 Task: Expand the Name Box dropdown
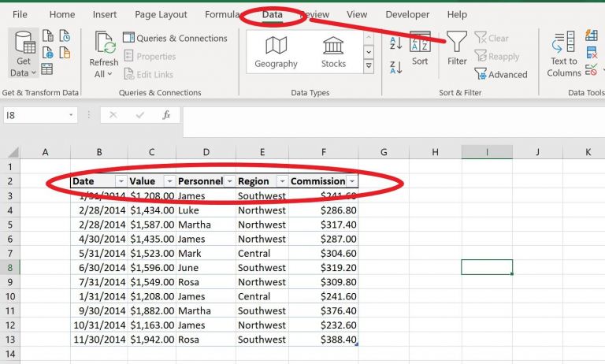[x=72, y=115]
